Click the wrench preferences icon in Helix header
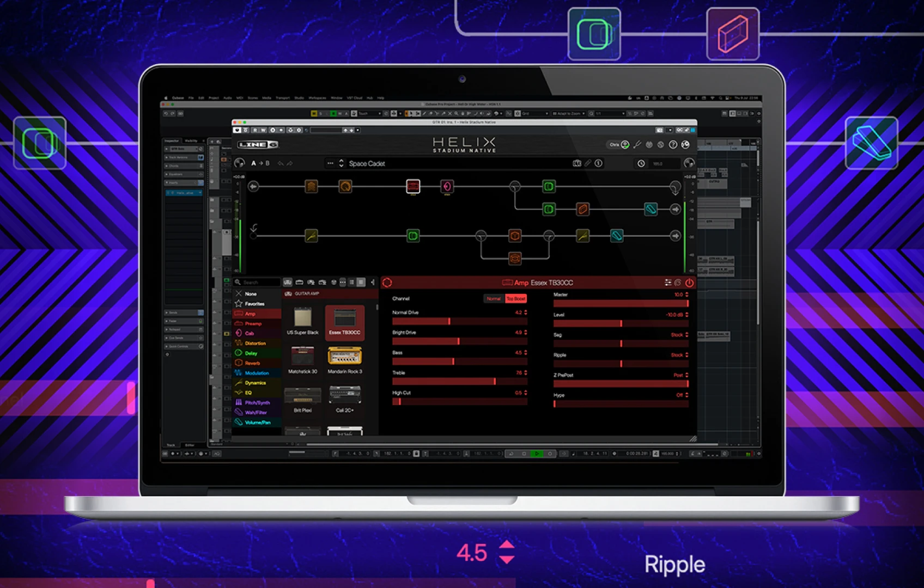The image size is (924, 588). point(637,144)
